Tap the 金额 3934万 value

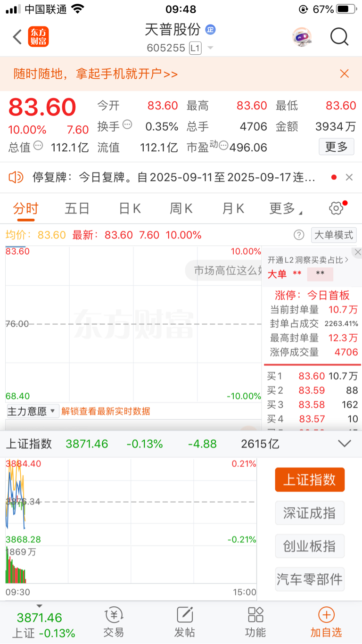336,127
